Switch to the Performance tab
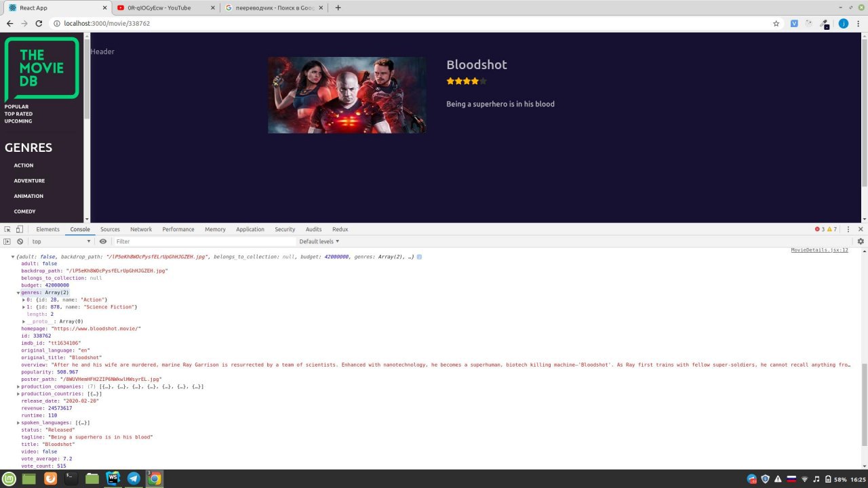This screenshot has height=488, width=868. (178, 229)
